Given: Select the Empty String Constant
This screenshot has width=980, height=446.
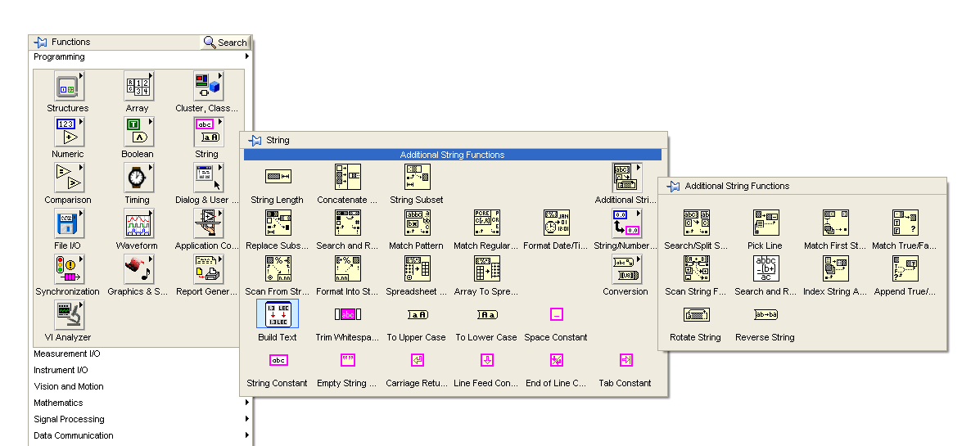Looking at the screenshot, I should (347, 360).
